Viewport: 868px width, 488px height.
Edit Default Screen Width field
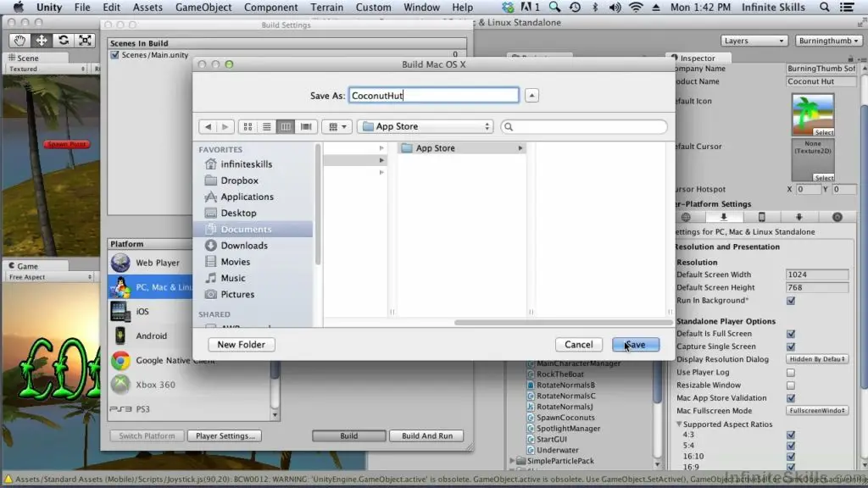[x=817, y=274]
